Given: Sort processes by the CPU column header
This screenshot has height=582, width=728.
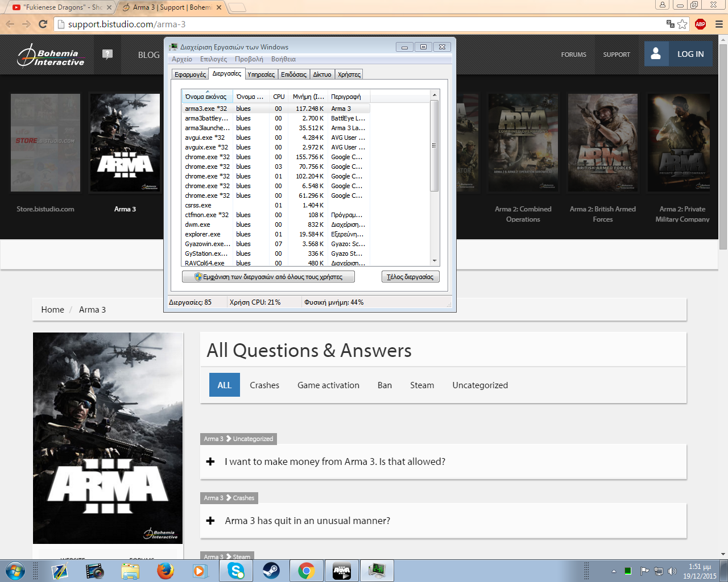Looking at the screenshot, I should pyautogui.click(x=279, y=97).
